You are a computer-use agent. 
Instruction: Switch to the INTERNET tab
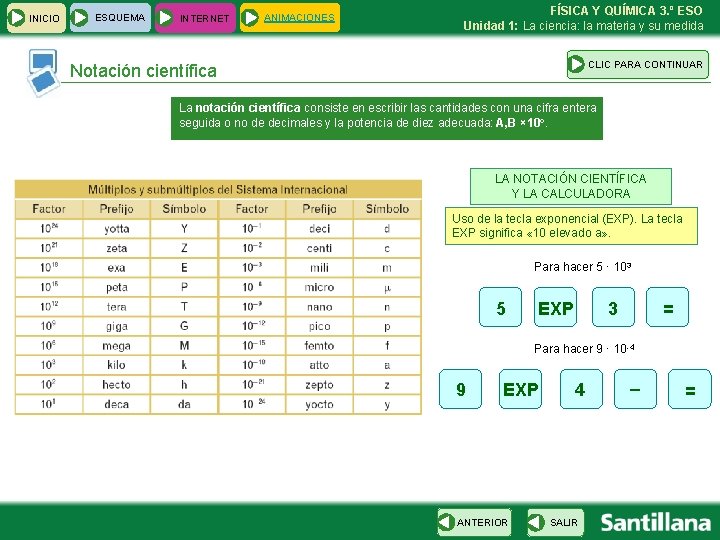pos(195,18)
